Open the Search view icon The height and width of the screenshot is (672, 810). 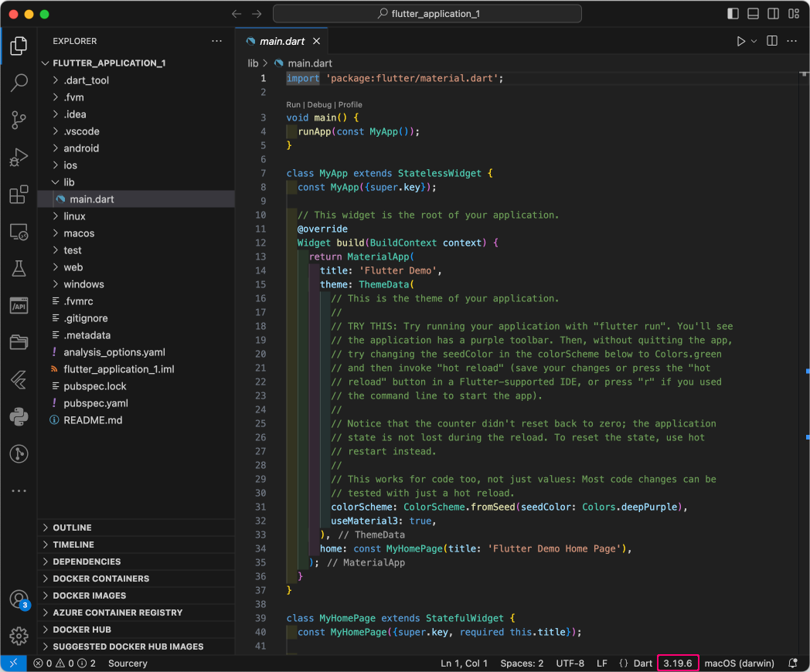coord(19,83)
